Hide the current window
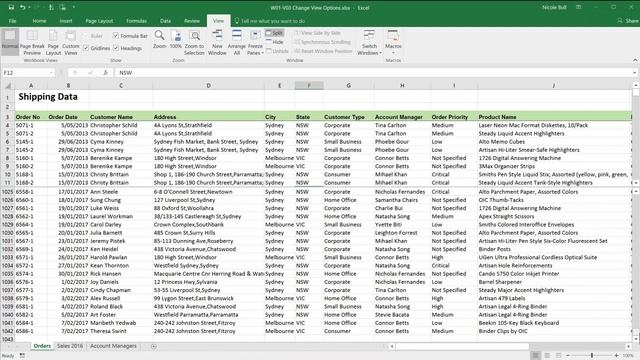640x360 pixels. [x=274, y=42]
